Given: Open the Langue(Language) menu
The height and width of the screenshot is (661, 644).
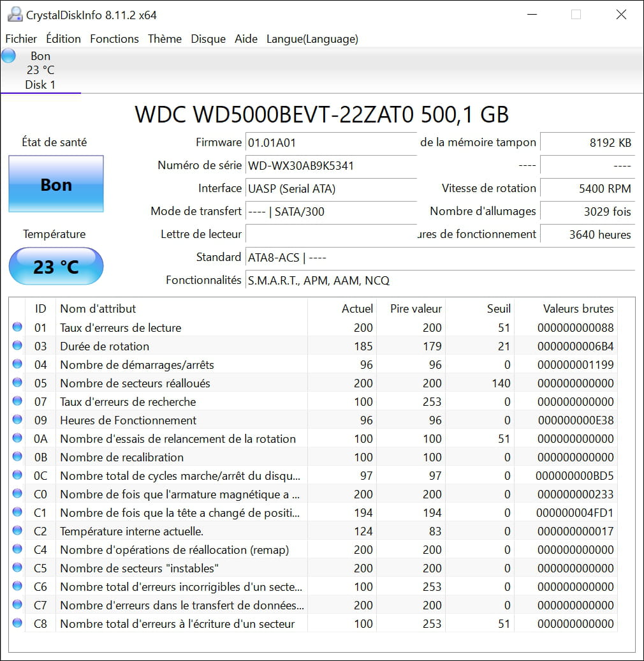Looking at the screenshot, I should (312, 39).
